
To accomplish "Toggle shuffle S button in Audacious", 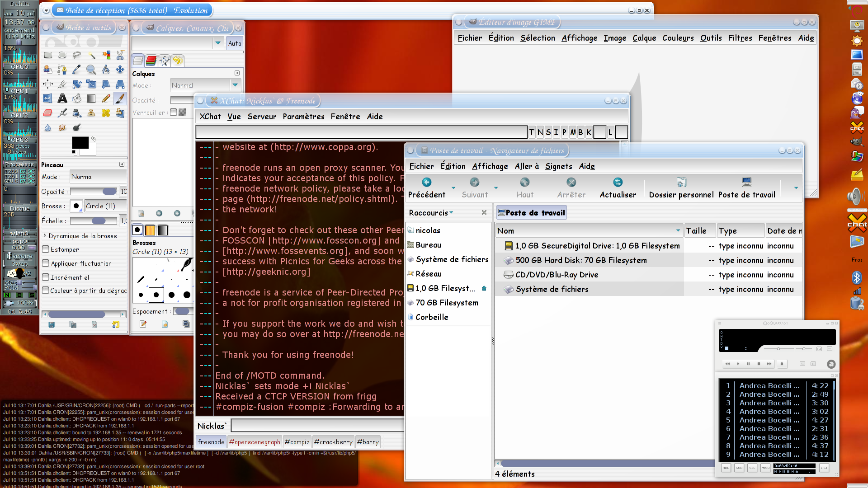I will [802, 364].
